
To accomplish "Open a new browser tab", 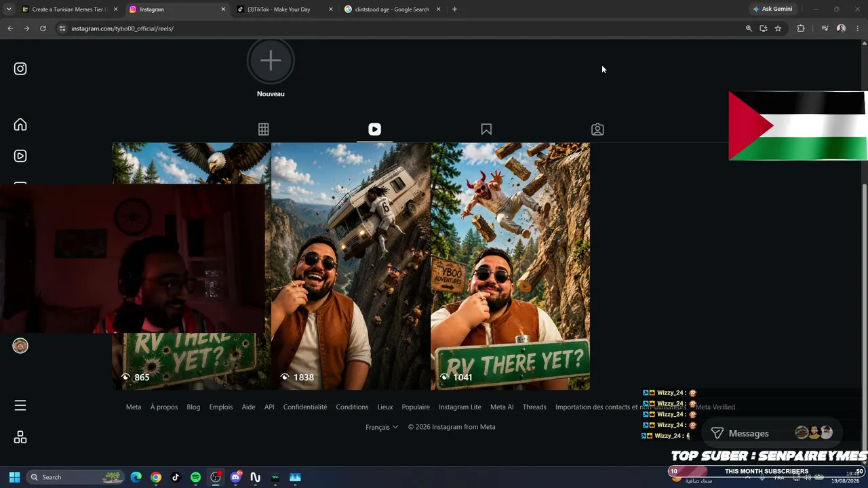I will [454, 9].
